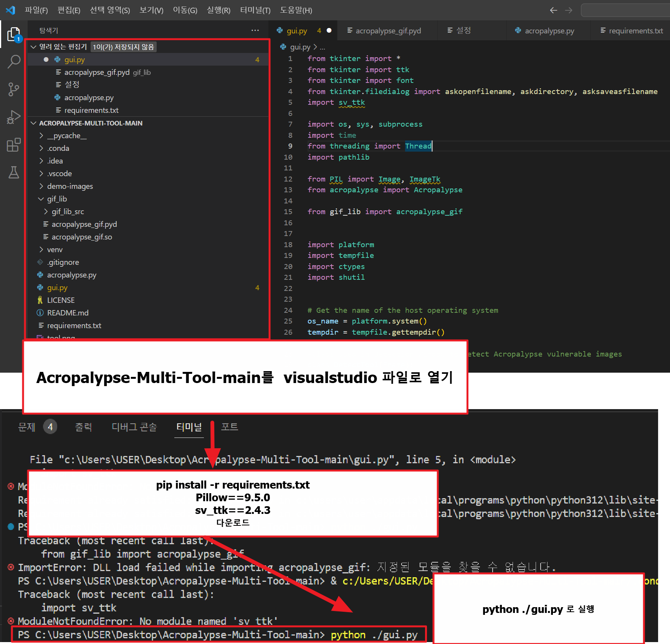
Task: Open acropalypse_gif.so in the file tree
Action: click(x=82, y=237)
